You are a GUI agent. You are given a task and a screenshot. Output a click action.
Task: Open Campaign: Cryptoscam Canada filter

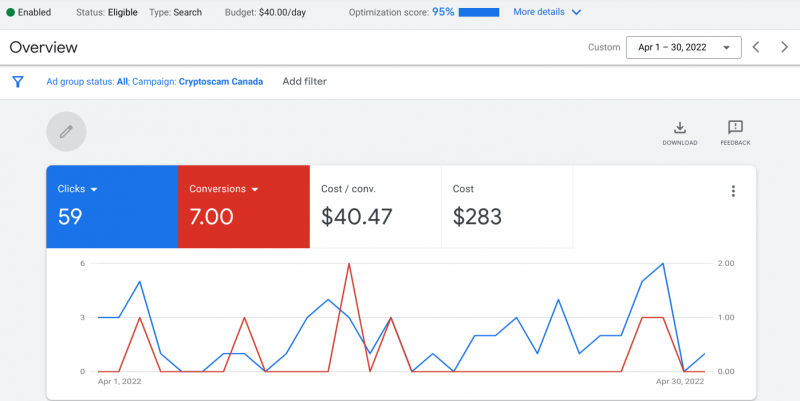[197, 82]
